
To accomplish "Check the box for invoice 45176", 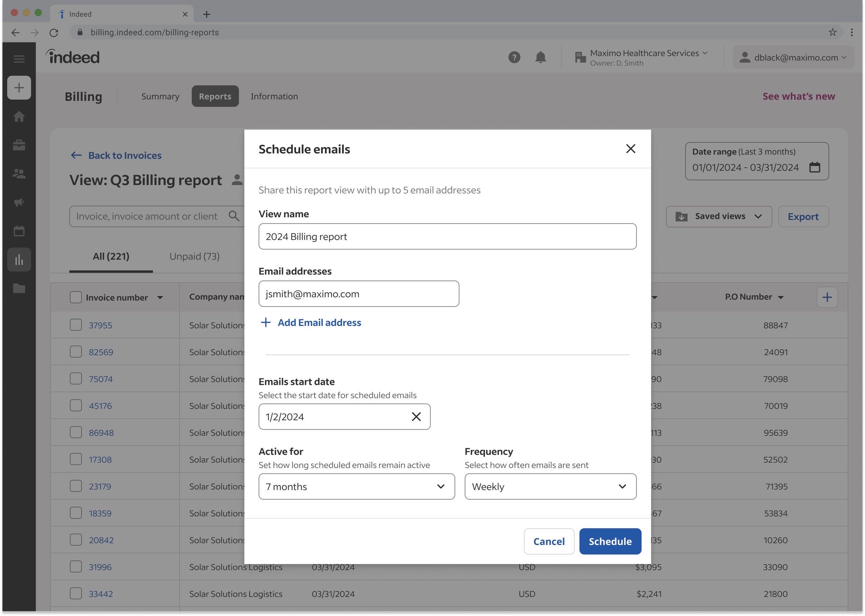I will click(x=76, y=406).
